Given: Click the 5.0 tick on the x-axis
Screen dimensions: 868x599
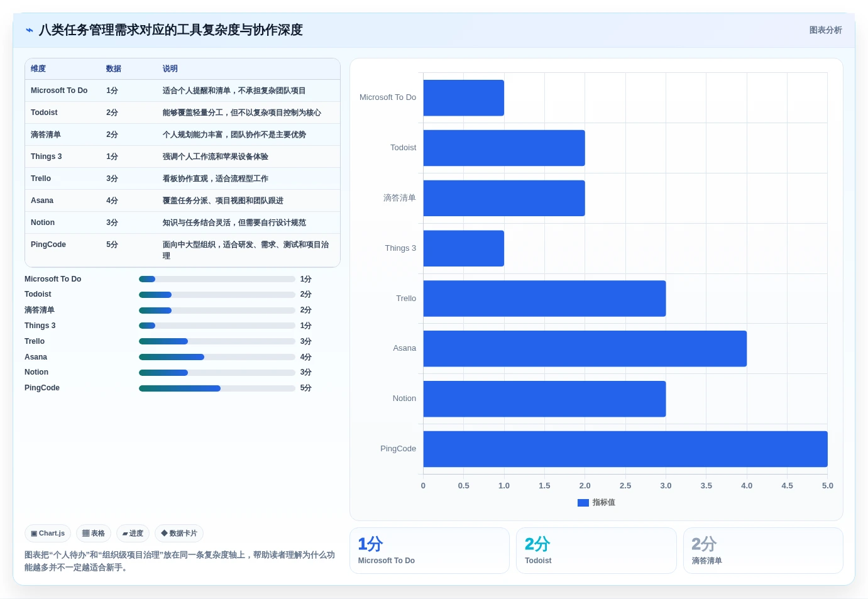Looking at the screenshot, I should click(x=828, y=486).
